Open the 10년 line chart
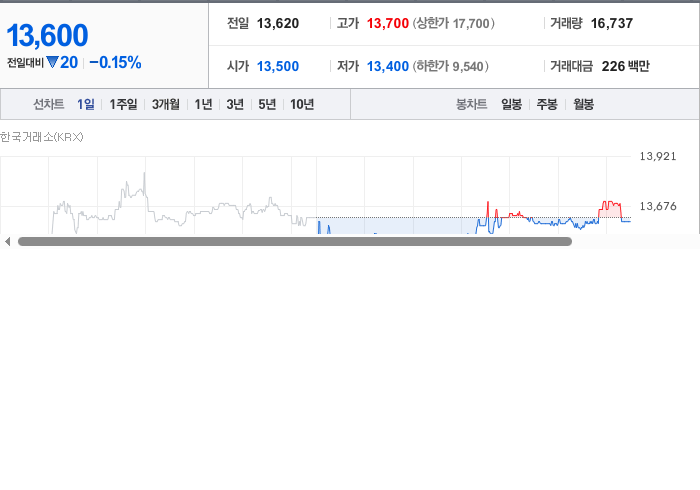Viewport: 700px width, 490px height. 302,104
